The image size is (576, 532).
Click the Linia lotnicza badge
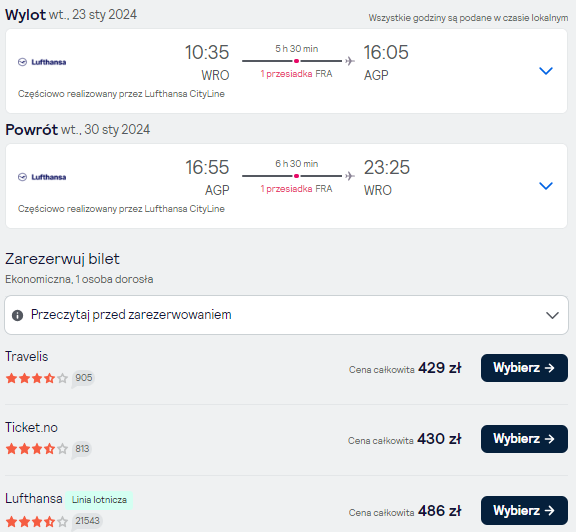coord(99,500)
